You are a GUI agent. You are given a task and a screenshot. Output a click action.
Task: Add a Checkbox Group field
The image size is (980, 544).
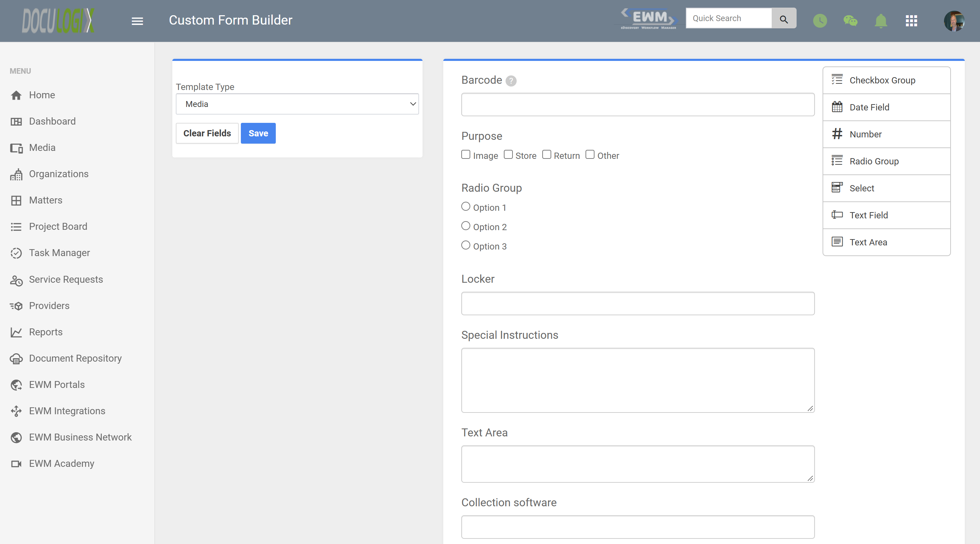pyautogui.click(x=887, y=80)
